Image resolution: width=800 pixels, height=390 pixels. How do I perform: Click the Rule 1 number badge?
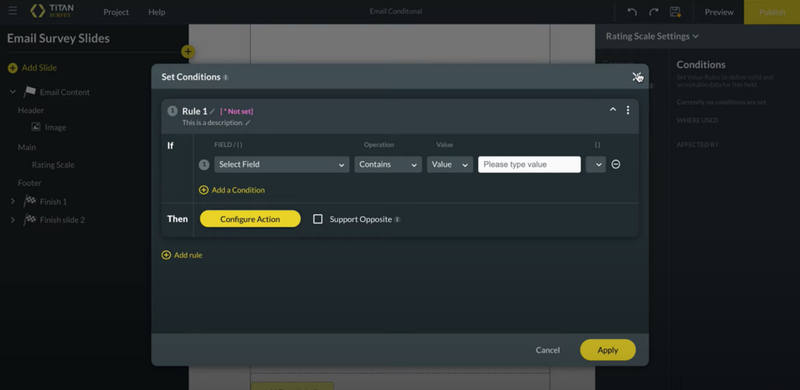(172, 111)
